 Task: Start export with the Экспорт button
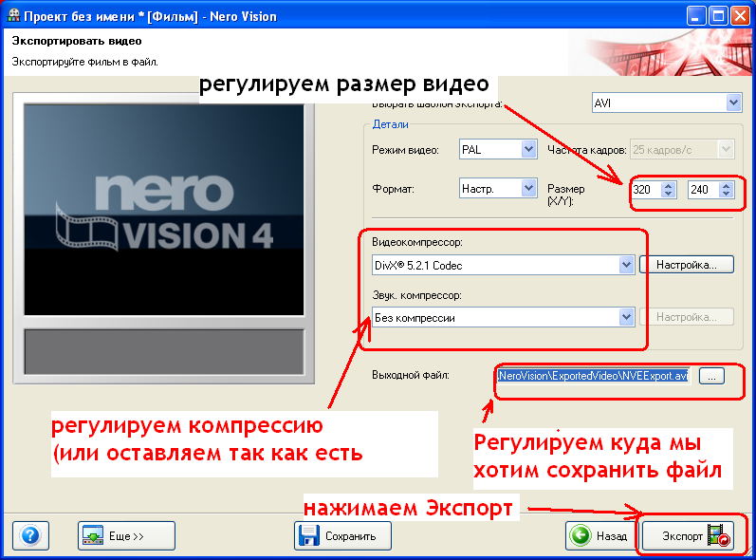click(x=689, y=535)
